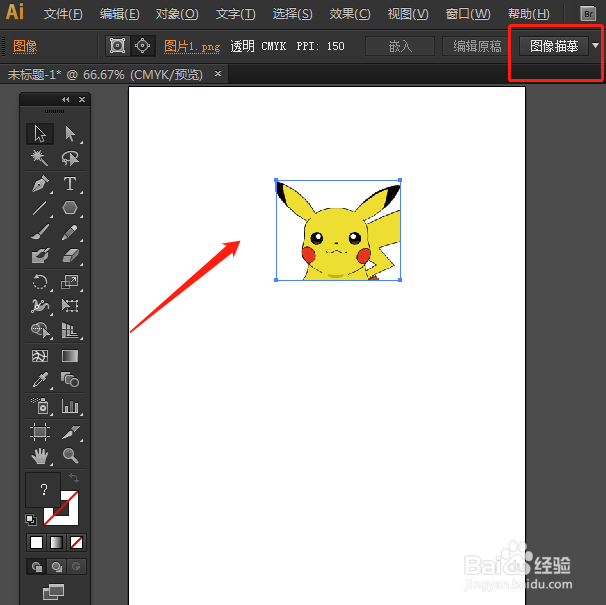Enable Draw Behind mode
Image resolution: width=606 pixels, height=605 pixels.
coord(57,567)
